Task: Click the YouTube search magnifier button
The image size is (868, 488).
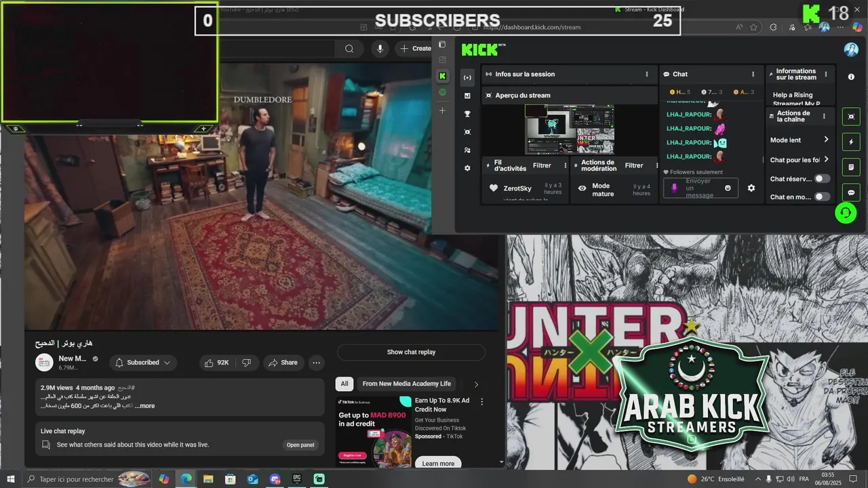Action: (x=349, y=49)
